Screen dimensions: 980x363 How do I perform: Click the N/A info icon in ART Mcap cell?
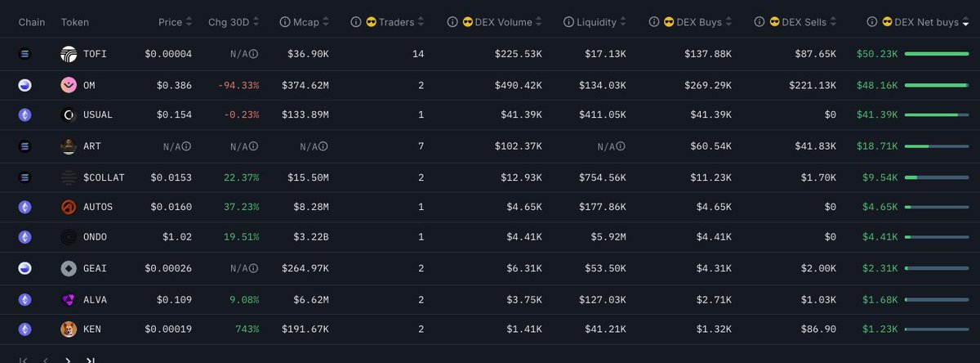tap(323, 146)
